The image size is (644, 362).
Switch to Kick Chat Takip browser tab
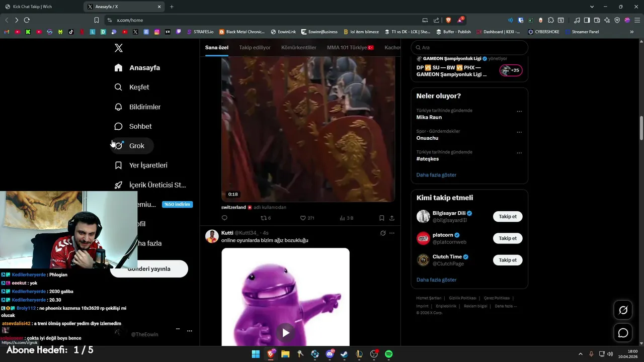click(41, 7)
